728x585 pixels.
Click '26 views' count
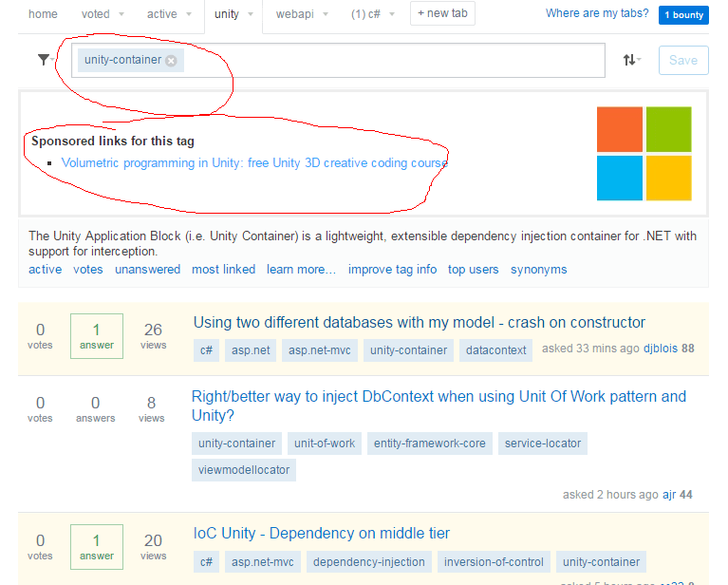pos(153,336)
